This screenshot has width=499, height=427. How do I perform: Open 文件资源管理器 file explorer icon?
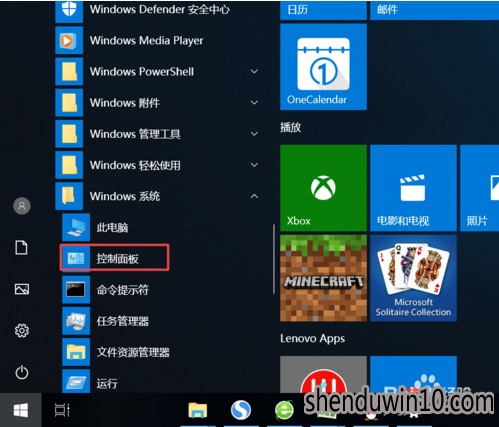[x=76, y=352]
